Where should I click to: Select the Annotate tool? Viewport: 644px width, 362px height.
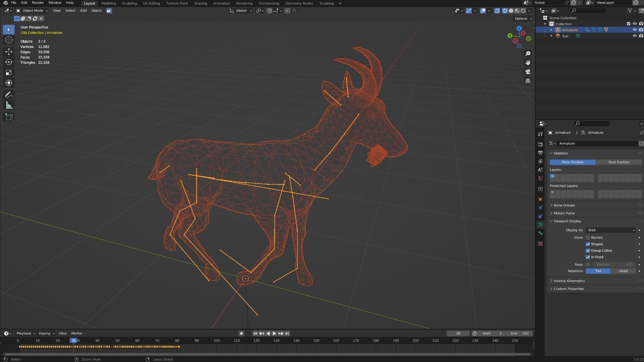click(9, 95)
